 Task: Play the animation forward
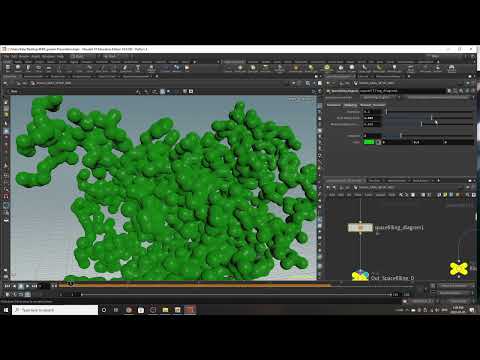coord(27,286)
